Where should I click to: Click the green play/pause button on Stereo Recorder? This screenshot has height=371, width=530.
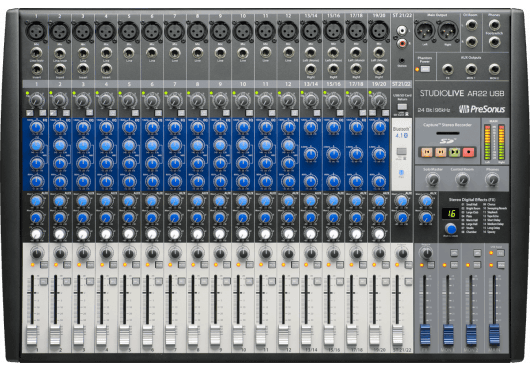click(x=455, y=152)
